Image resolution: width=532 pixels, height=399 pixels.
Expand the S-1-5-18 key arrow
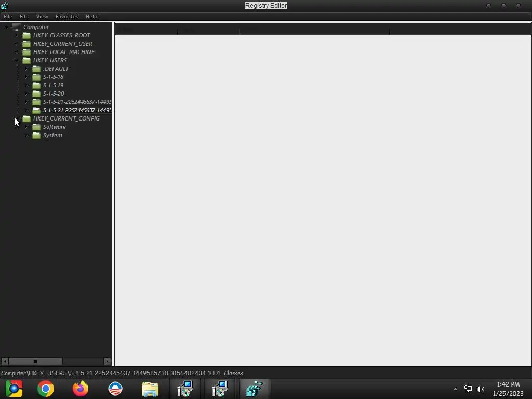click(x=26, y=77)
